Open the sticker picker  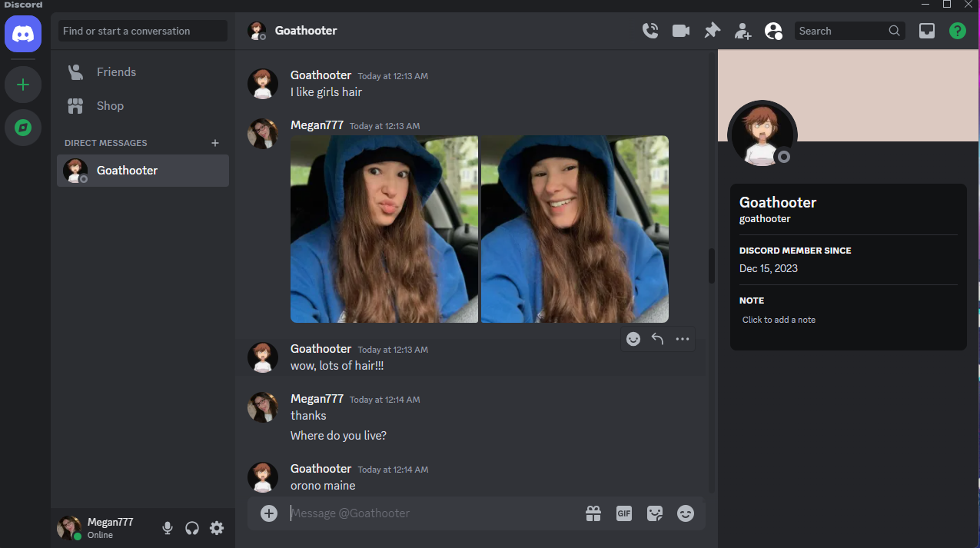[x=655, y=513]
